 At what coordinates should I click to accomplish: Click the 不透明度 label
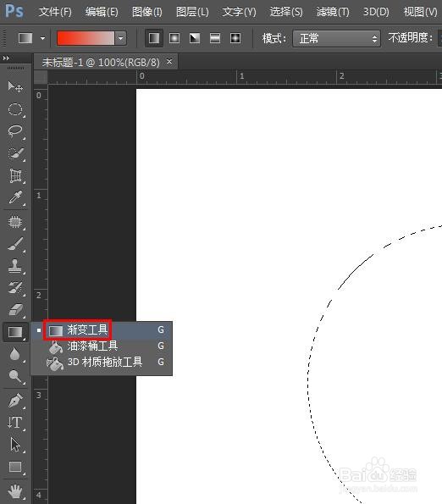click(x=410, y=38)
